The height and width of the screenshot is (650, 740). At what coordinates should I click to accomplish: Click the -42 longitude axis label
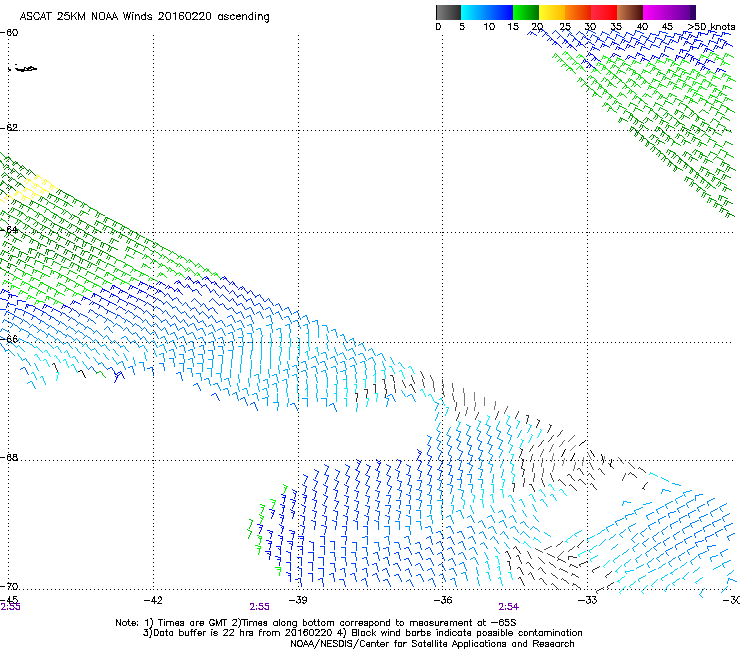point(153,600)
